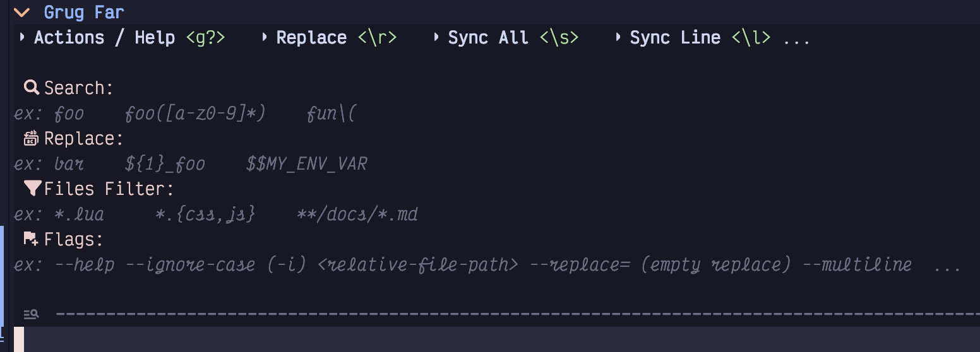Expand the Sync All triangle

pyautogui.click(x=436, y=37)
